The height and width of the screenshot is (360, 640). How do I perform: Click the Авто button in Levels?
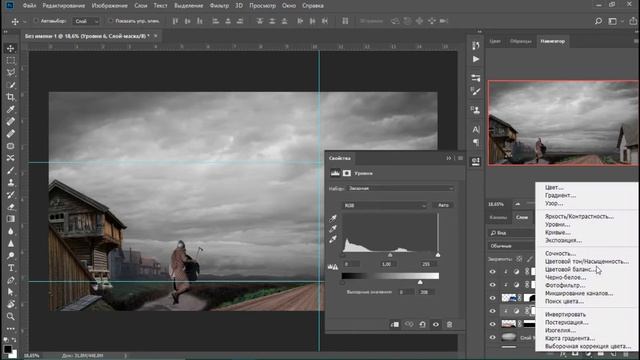click(x=444, y=205)
